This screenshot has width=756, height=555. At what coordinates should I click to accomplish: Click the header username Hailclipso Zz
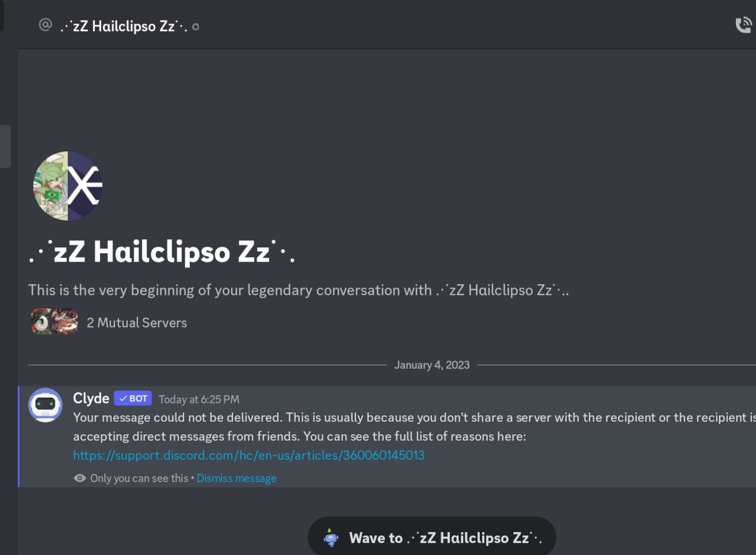coord(124,26)
